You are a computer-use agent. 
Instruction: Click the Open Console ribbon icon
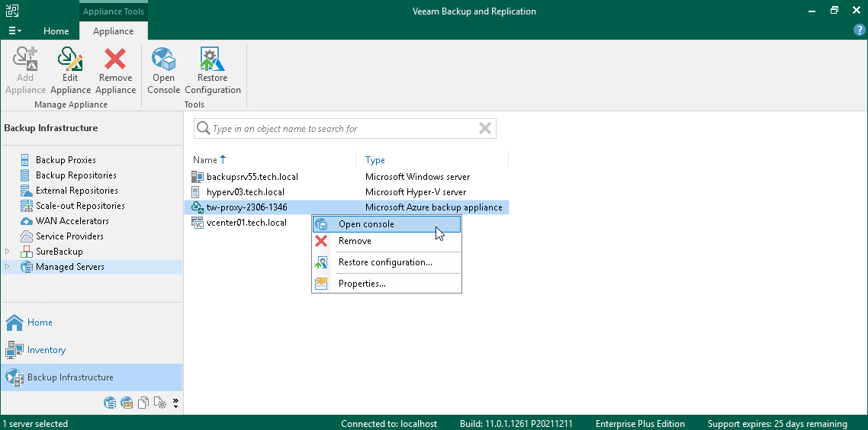163,59
